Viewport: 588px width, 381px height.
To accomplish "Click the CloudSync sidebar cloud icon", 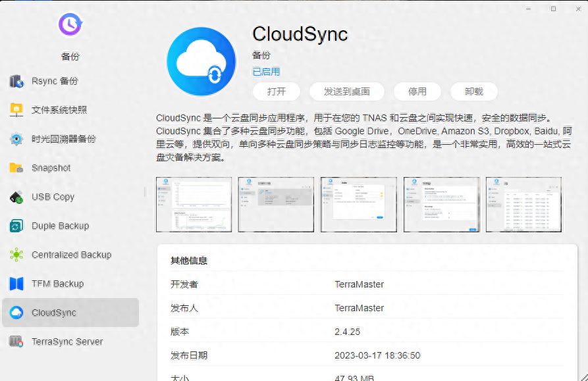I will point(16,313).
